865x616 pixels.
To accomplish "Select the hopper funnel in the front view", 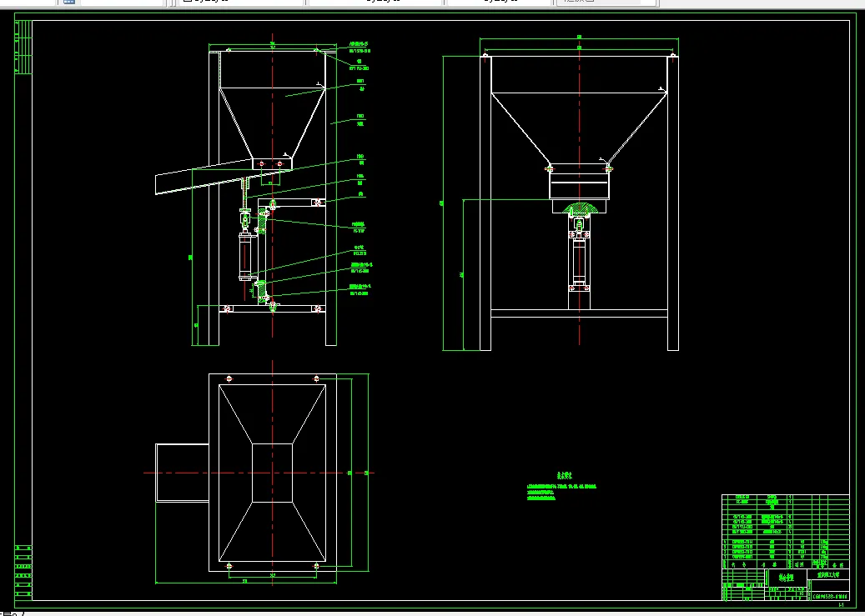I will tap(271, 123).
